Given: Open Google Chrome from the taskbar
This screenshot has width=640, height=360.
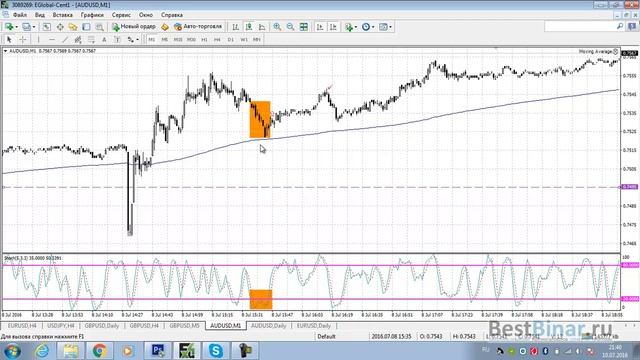Looking at the screenshot, I should click(99, 350).
